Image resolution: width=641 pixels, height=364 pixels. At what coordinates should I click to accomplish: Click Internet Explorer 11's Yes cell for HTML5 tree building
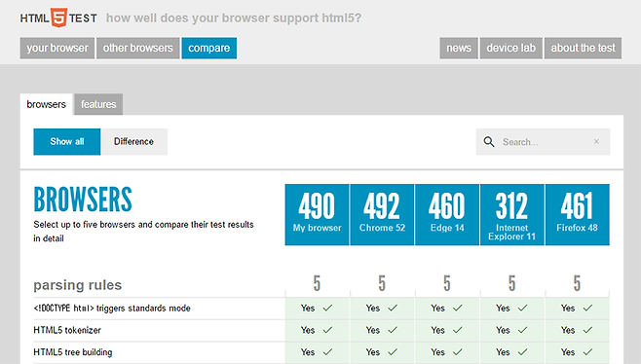point(512,352)
